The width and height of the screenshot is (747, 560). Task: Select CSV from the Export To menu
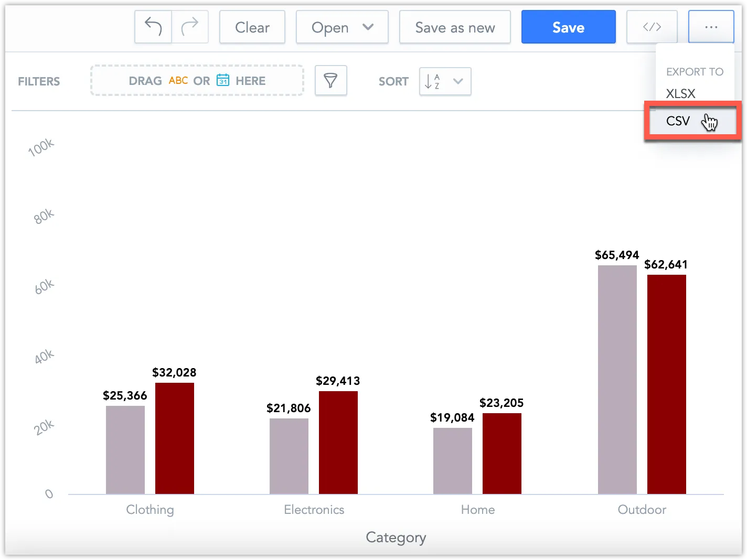[x=678, y=121]
